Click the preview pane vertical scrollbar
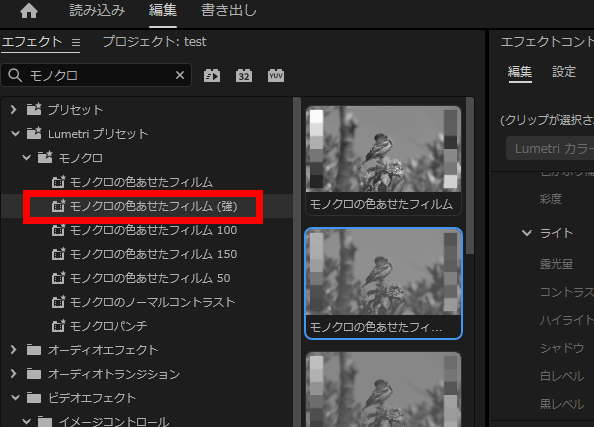This screenshot has height=427, width=594. [470, 175]
